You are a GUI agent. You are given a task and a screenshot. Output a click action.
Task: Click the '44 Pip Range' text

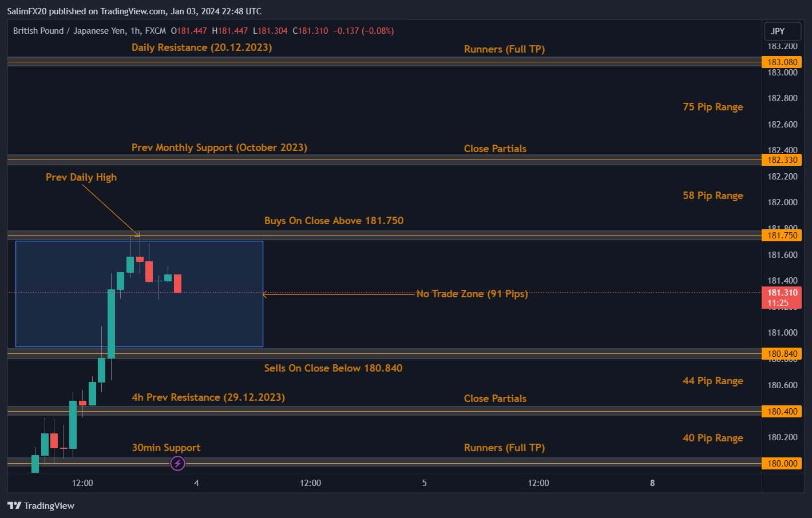(x=713, y=381)
